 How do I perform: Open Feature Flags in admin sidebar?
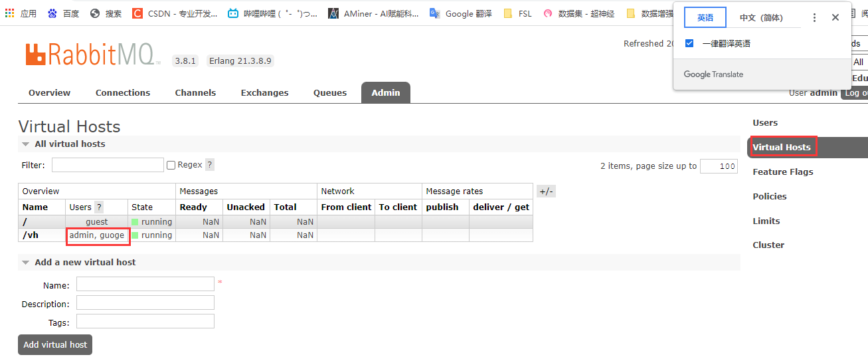(783, 172)
